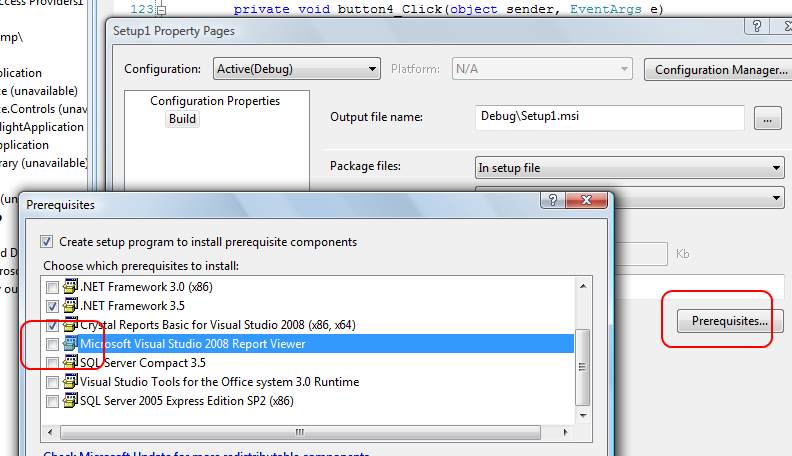The image size is (792, 456).
Task: Click the Setup1 Property Pages help question mark
Action: [757, 26]
